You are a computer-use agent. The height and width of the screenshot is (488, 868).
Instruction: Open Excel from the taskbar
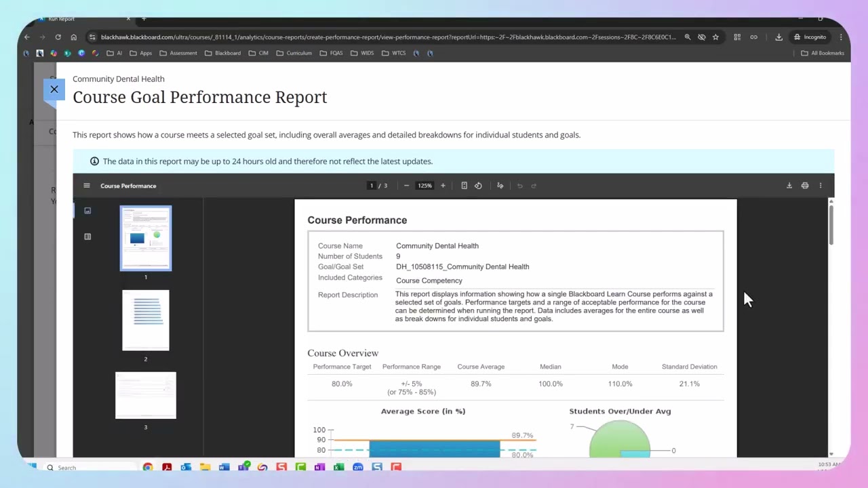point(338,467)
